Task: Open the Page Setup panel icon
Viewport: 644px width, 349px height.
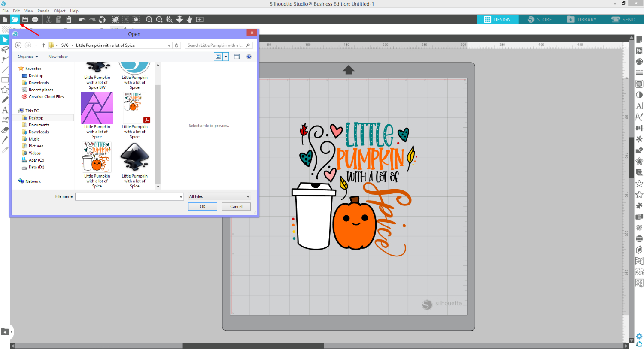Action: (x=639, y=39)
